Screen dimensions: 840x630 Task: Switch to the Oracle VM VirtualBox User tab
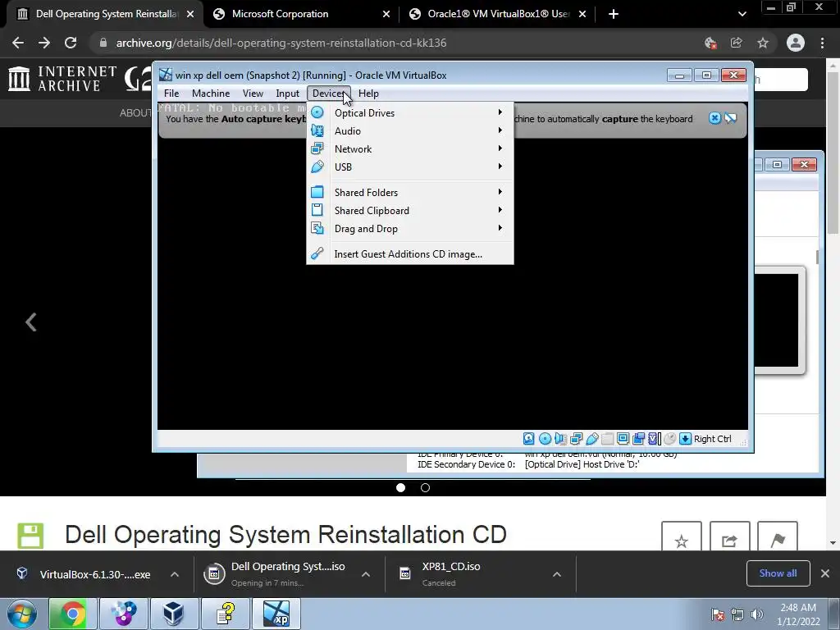(497, 14)
